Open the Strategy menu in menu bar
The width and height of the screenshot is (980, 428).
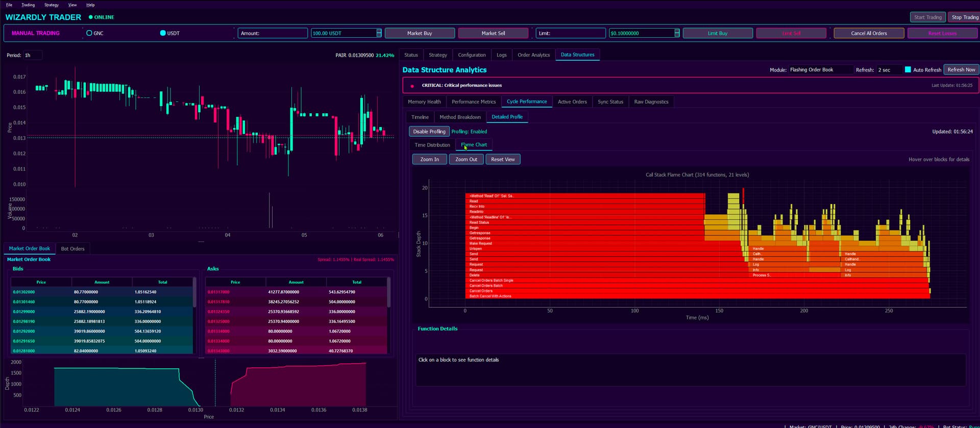coord(52,5)
